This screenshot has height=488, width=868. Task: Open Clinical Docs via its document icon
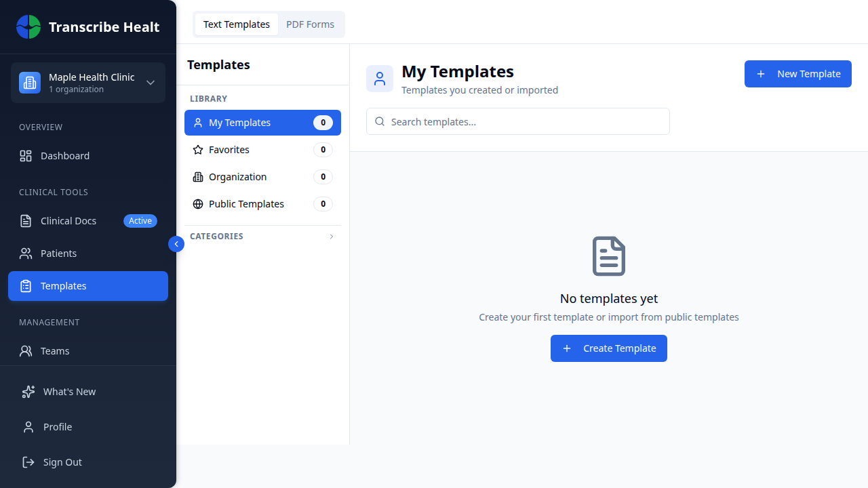coord(25,220)
